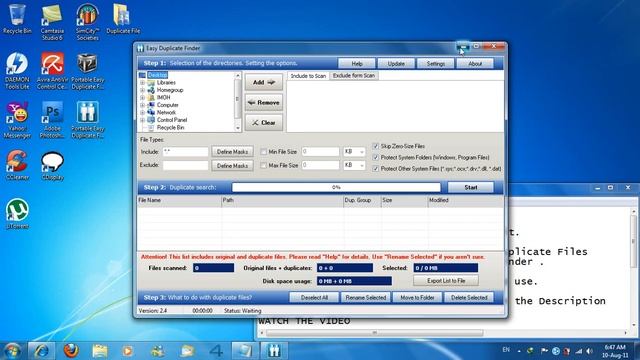Expand Control Panel tree node
The width and height of the screenshot is (640, 360).
tap(142, 120)
